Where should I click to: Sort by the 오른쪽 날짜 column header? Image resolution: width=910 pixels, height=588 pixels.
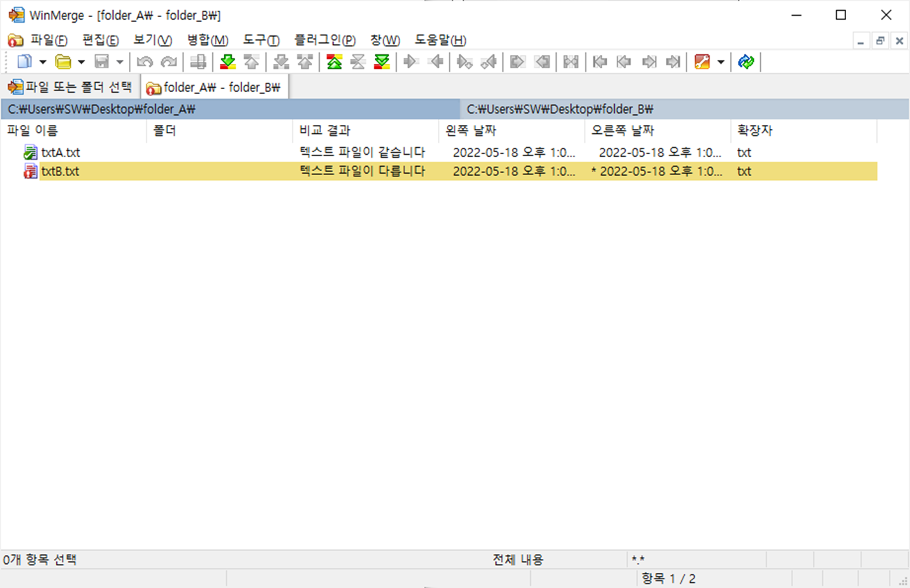point(658,131)
